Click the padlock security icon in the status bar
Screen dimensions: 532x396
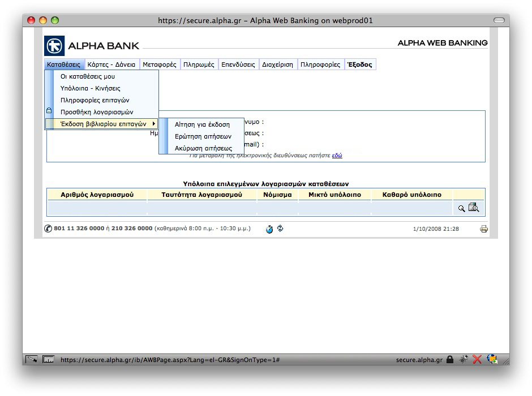450,359
